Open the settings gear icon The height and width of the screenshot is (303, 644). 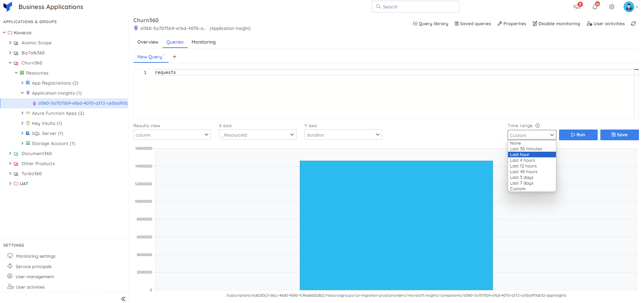[x=612, y=7]
